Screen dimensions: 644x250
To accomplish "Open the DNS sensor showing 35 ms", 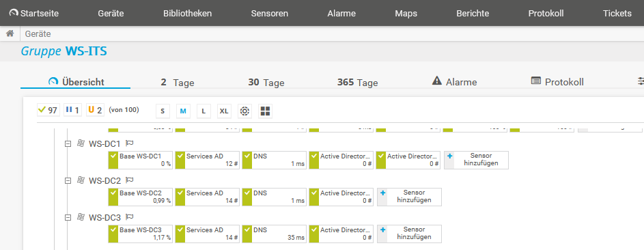I will [x=275, y=234].
